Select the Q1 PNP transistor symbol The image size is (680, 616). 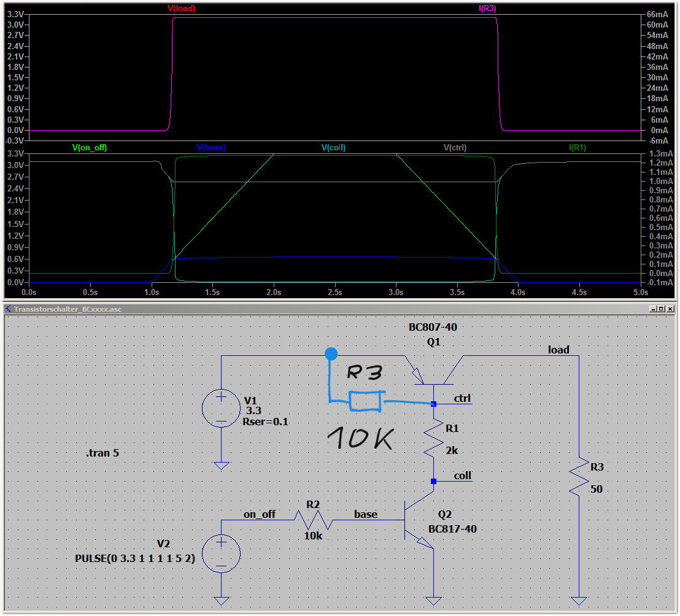click(434, 370)
